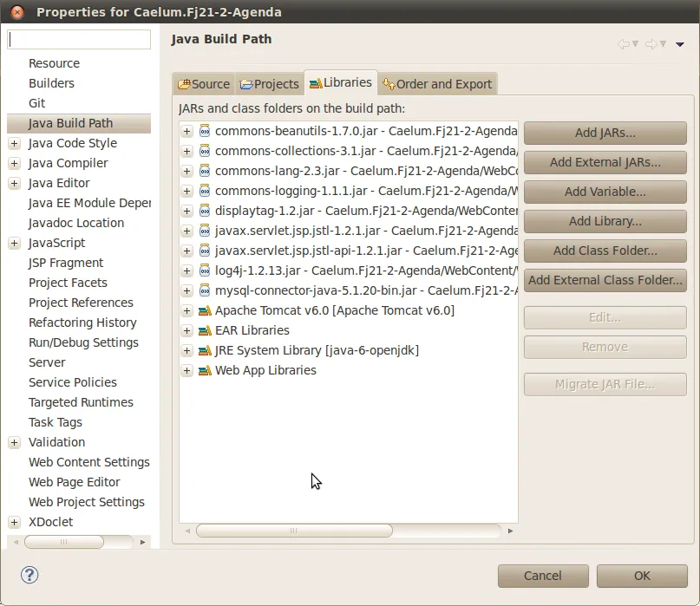Click the filter text input field

click(79, 40)
